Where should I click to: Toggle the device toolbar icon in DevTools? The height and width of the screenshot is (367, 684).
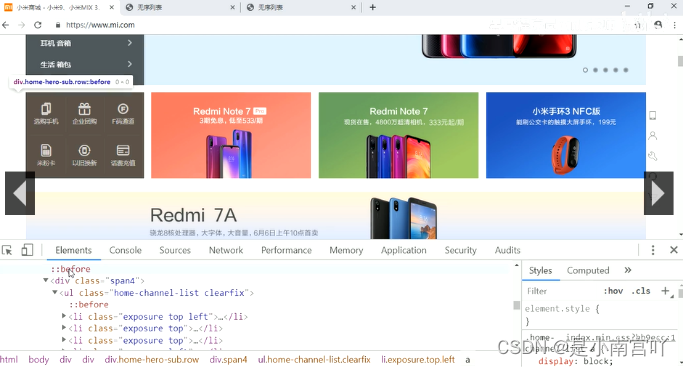(x=27, y=250)
